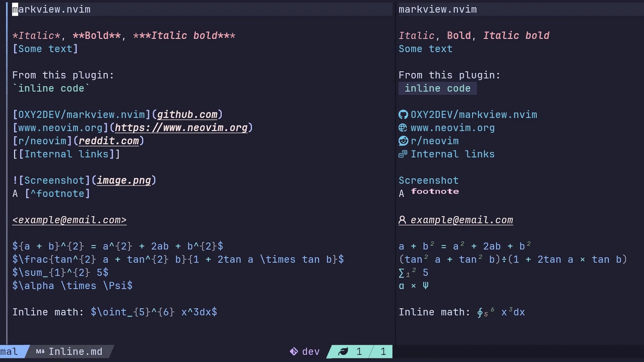Image resolution: width=644 pixels, height=362 pixels.
Task: Click the rendered Italic bold text
Action: click(516, 36)
